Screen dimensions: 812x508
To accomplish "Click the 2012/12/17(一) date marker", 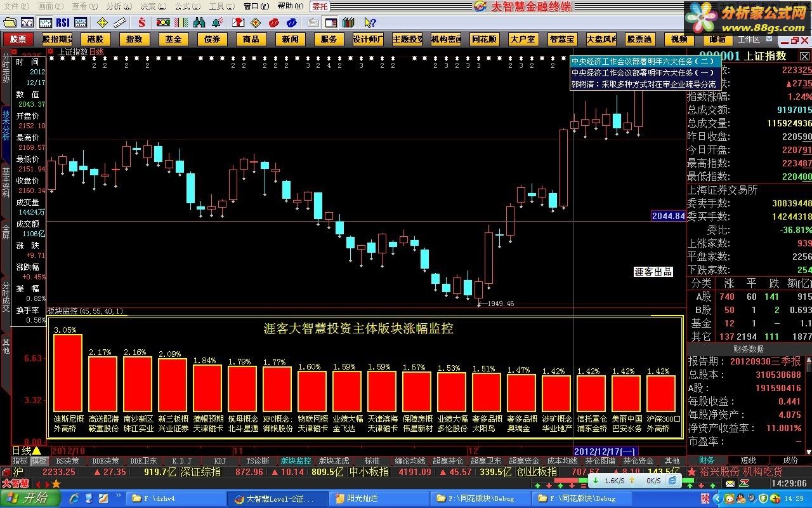I will [605, 450].
